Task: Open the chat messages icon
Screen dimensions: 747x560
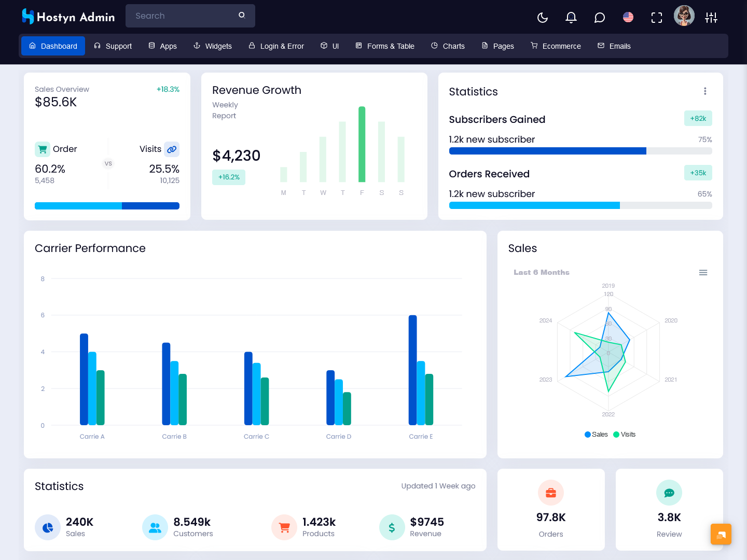Action: pyautogui.click(x=599, y=18)
